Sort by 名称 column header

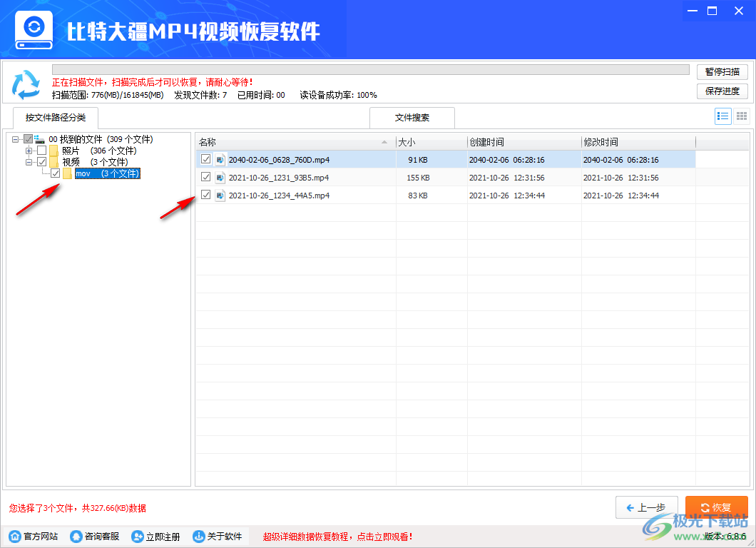295,142
